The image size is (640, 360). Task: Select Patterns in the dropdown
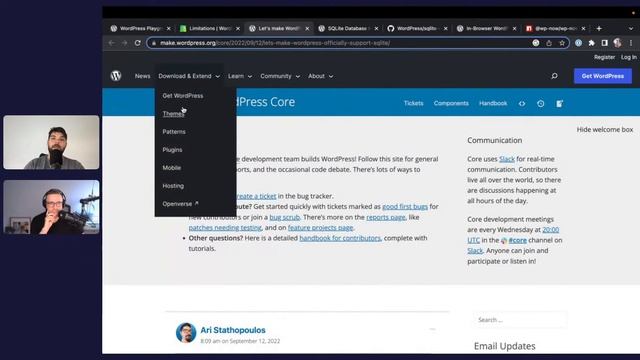pyautogui.click(x=174, y=132)
